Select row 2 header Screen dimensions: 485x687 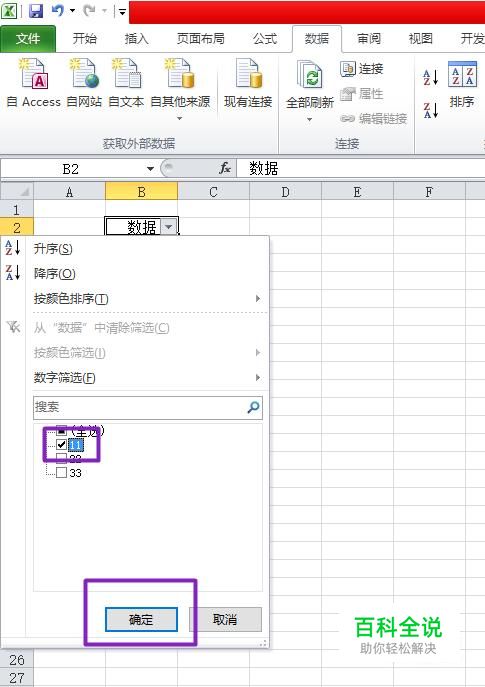[17, 227]
